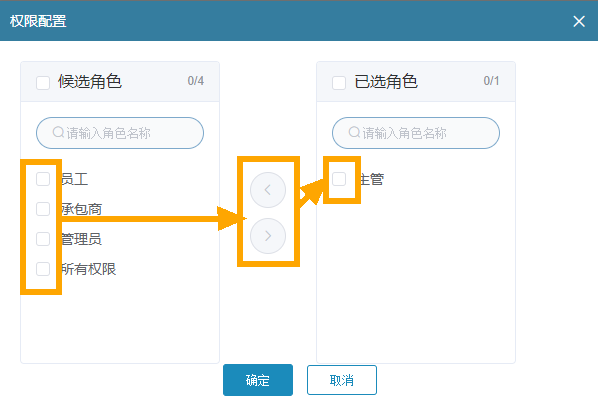Click the 确定 button
The image size is (598, 413).
258,380
